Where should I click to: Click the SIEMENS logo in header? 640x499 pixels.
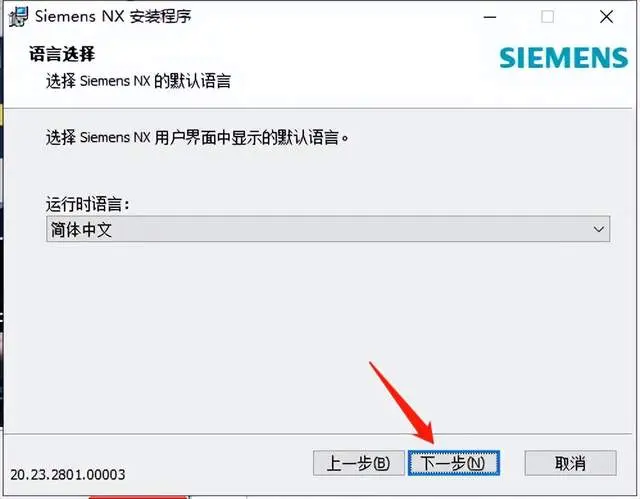point(564,58)
